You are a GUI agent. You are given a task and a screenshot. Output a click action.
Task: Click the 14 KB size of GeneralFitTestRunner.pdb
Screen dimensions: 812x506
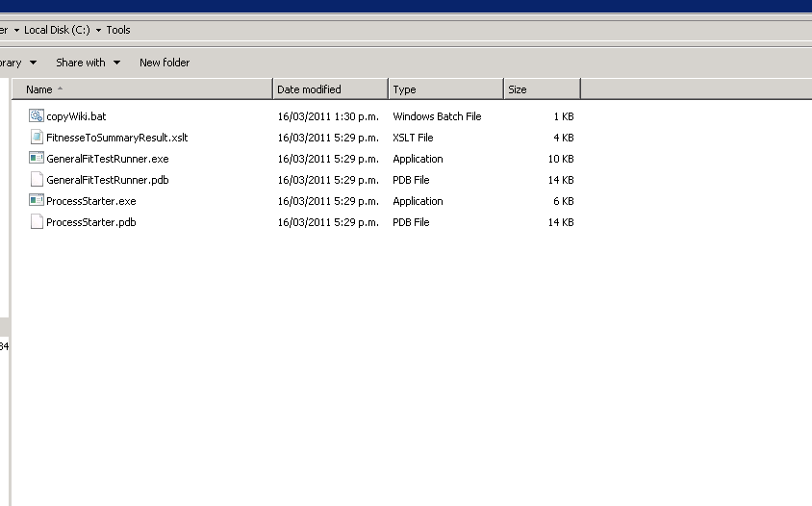(561, 180)
